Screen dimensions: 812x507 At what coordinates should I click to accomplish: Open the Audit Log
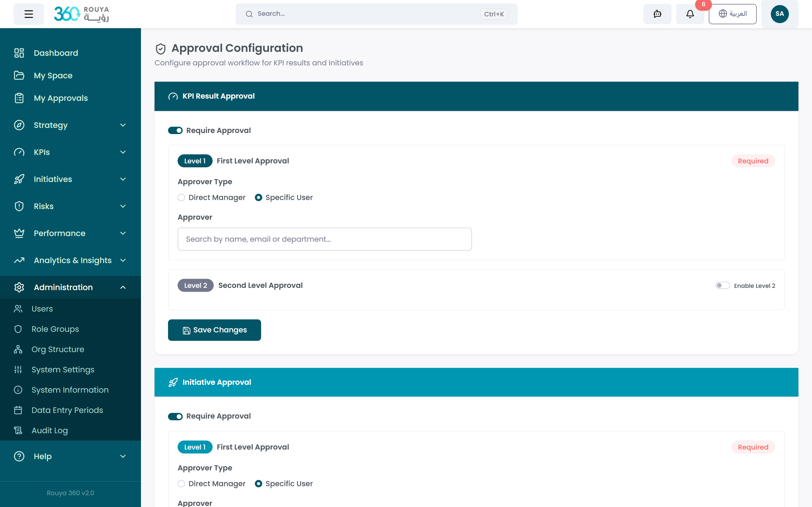point(50,430)
